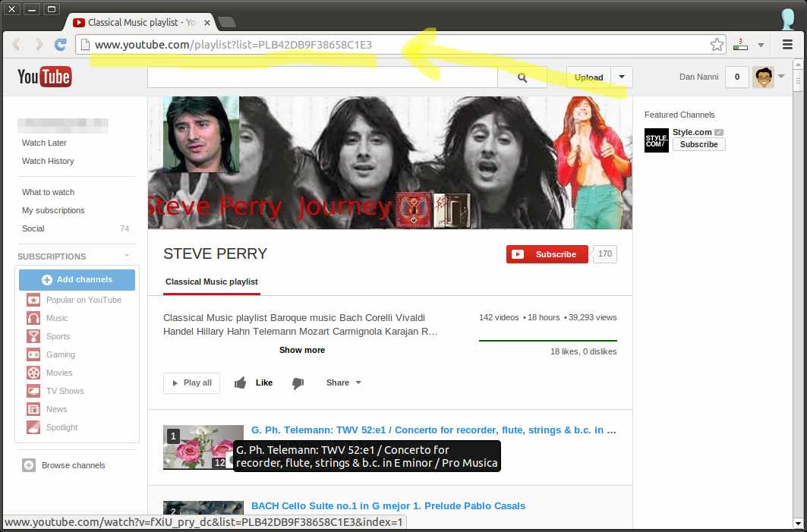The height and width of the screenshot is (532, 807).
Task: Close the Classical Music playlist browser tab
Action: [x=207, y=23]
